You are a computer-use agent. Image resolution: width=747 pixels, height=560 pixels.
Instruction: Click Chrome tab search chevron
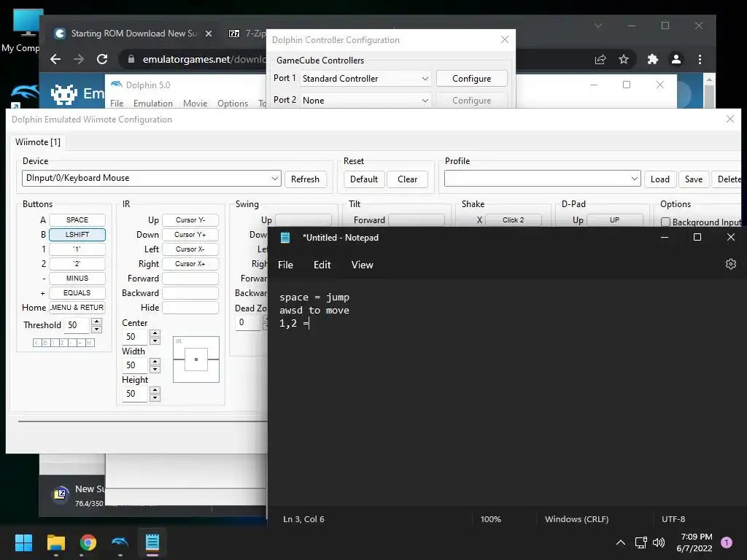[x=598, y=26]
